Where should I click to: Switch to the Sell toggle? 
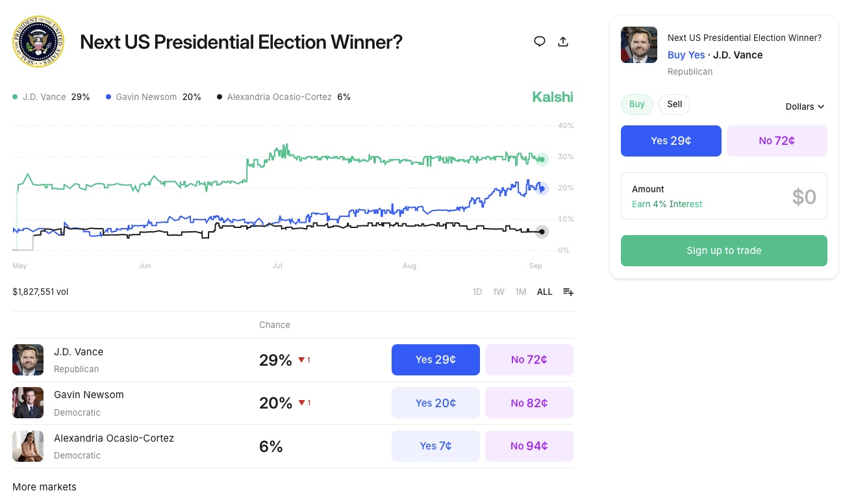click(x=674, y=105)
